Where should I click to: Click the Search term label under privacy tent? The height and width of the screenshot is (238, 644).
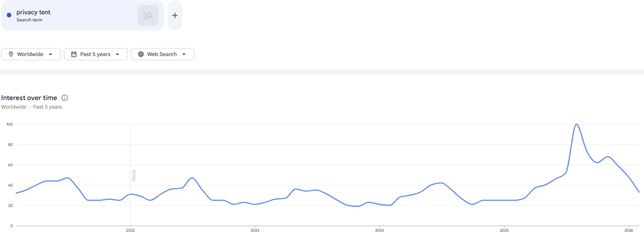tap(30, 20)
